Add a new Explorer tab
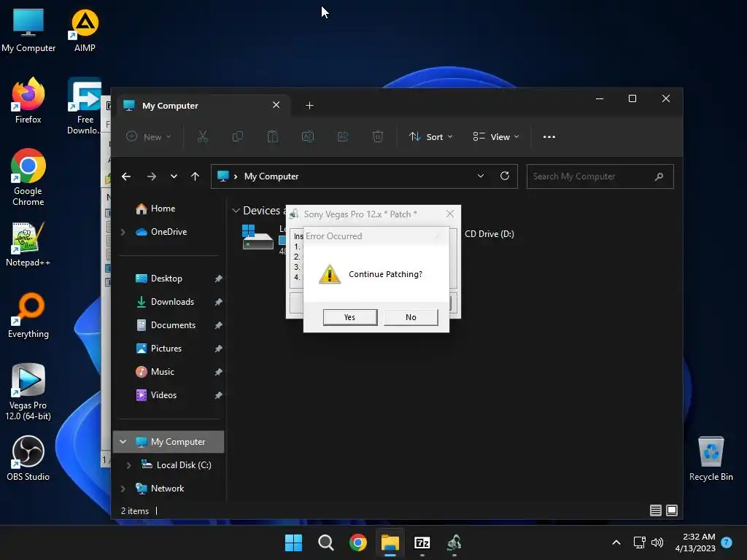747x560 pixels. [x=309, y=105]
